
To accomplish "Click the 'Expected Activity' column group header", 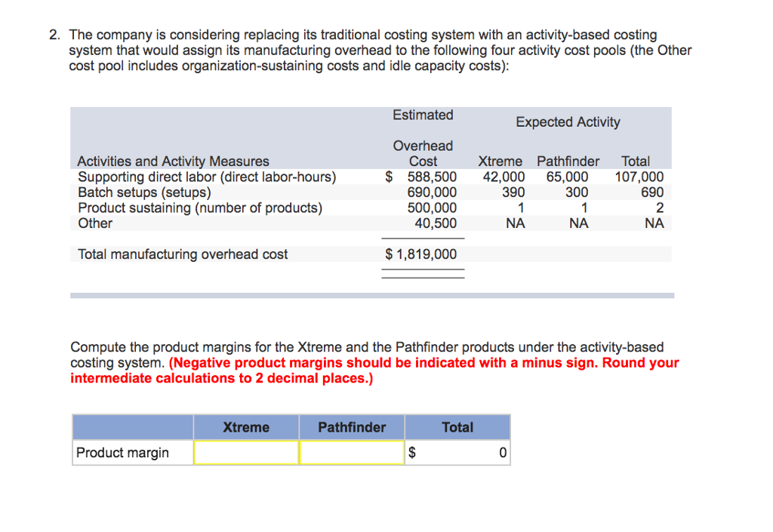I will pyautogui.click(x=568, y=122).
